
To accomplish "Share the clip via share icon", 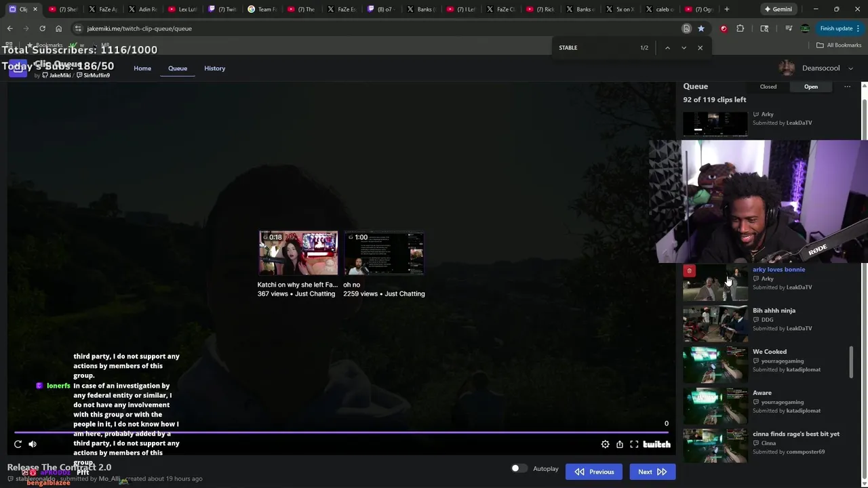I will 620,444.
